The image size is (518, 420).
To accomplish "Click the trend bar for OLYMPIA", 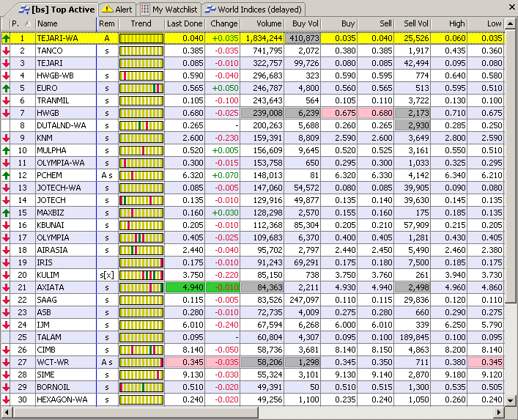I will click(141, 237).
